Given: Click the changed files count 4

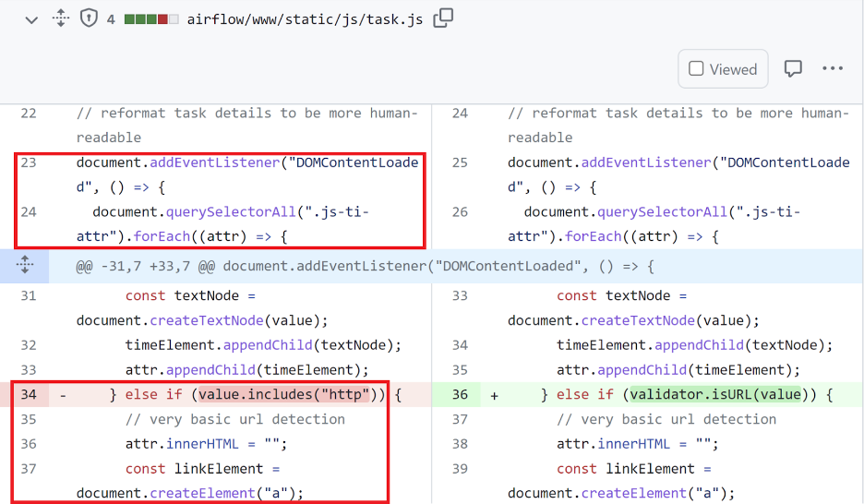Looking at the screenshot, I should (x=111, y=19).
